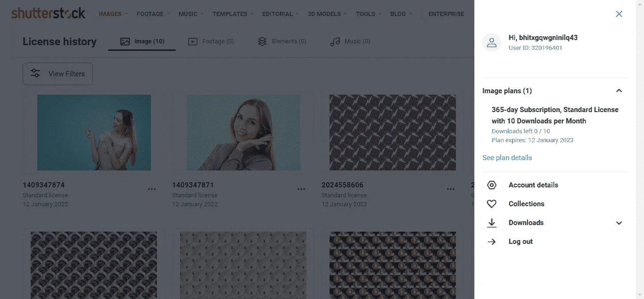Switch to the Footage (0) tab
Screen dimensions: 644x299
[x=211, y=41]
